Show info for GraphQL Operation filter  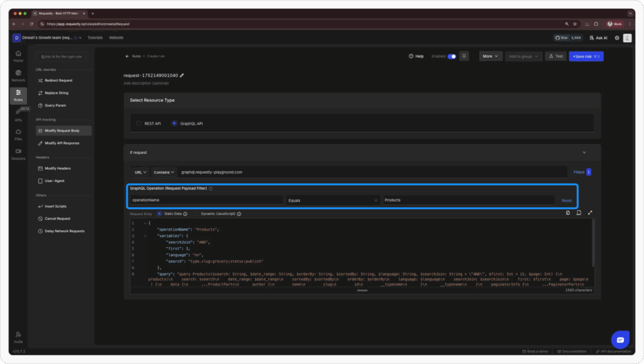point(211,189)
